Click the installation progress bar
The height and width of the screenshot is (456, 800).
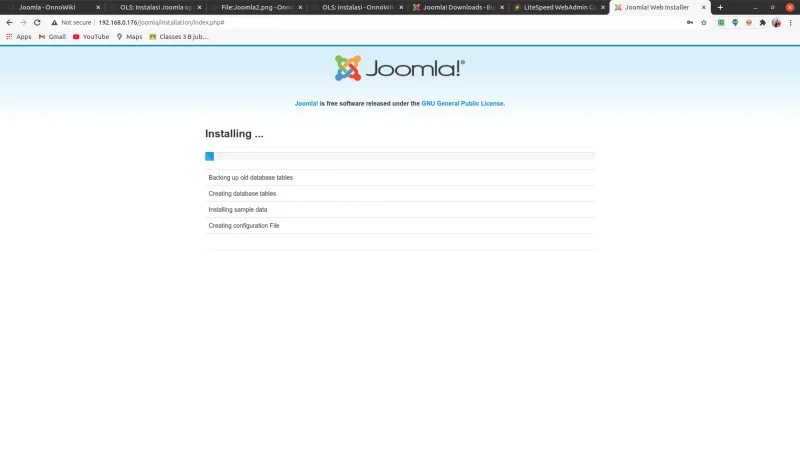[x=400, y=156]
